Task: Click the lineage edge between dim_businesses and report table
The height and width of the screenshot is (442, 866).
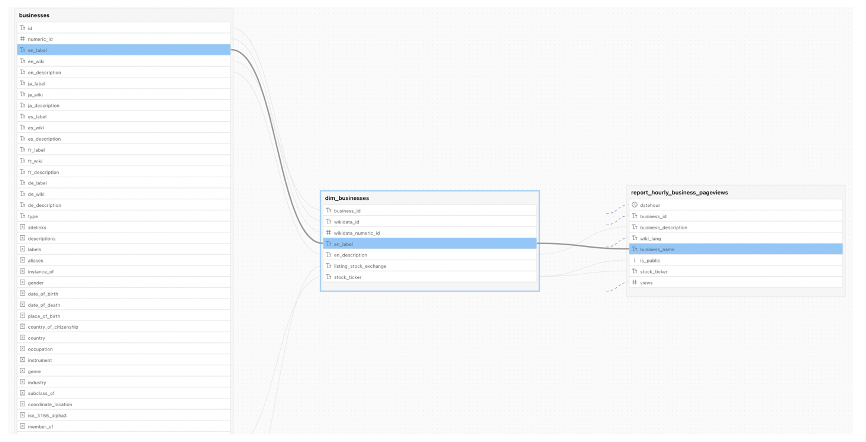Action: coord(585,246)
